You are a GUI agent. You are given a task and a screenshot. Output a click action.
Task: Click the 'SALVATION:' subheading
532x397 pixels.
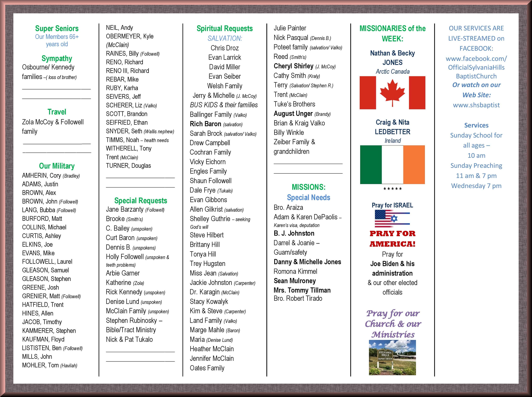coord(225,38)
